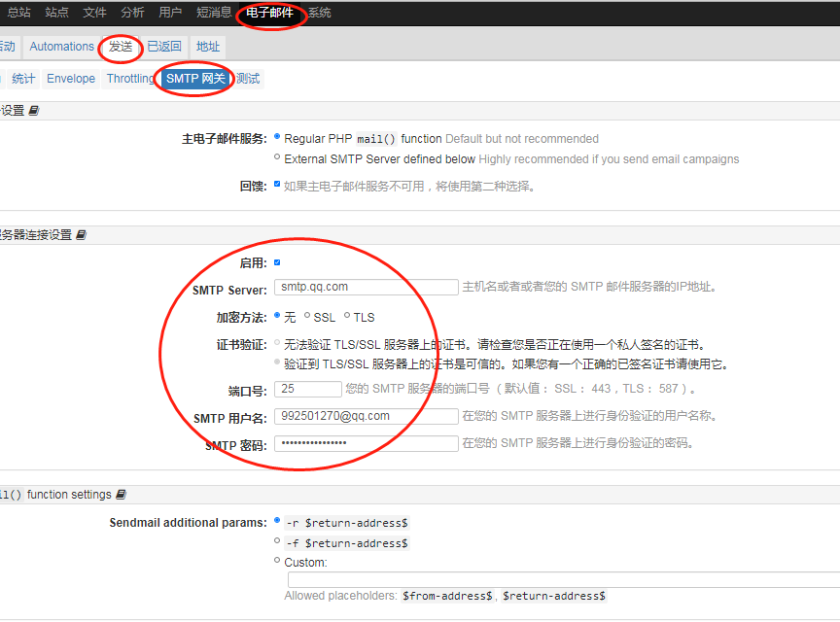Click the 证书验证 label
Image resolution: width=840 pixels, height=622 pixels.
pos(242,345)
